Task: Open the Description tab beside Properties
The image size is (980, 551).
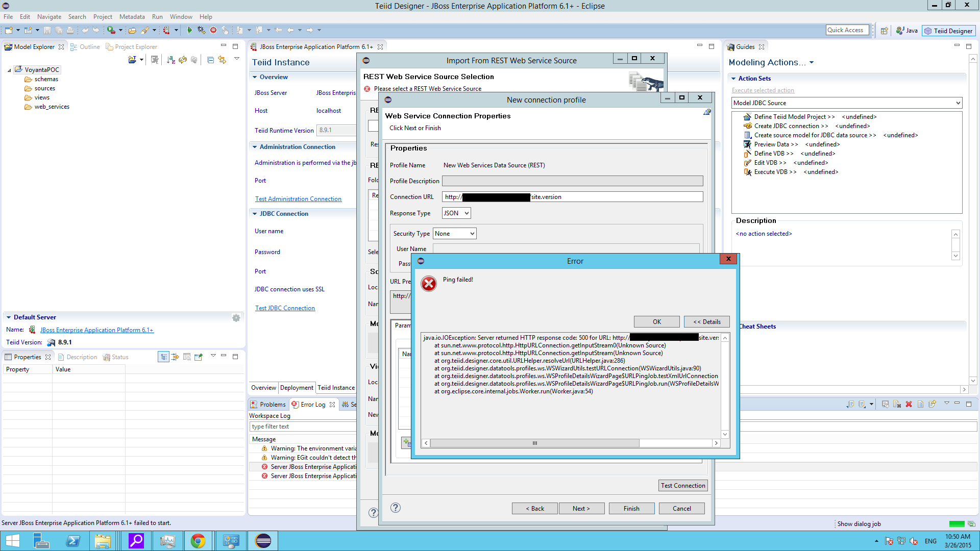Action: (78, 357)
